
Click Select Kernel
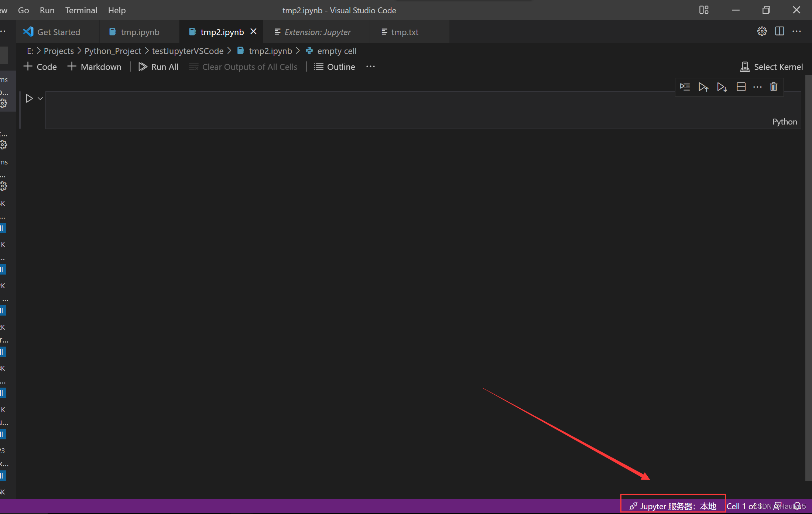[771, 67]
